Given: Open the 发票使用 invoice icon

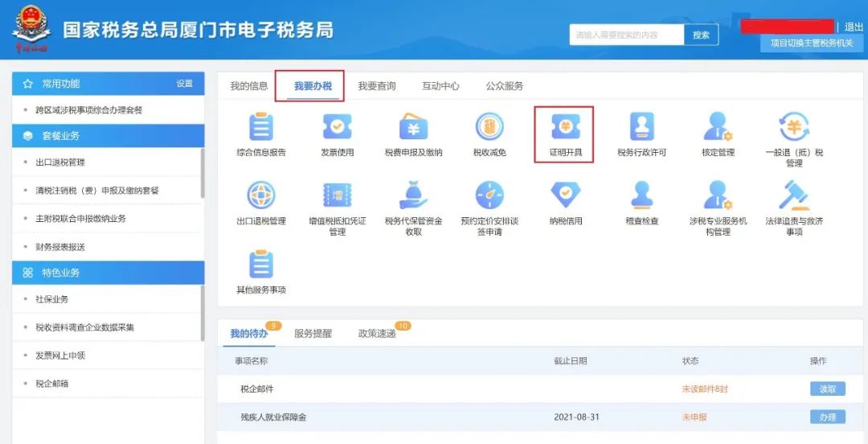Looking at the screenshot, I should click(x=337, y=128).
